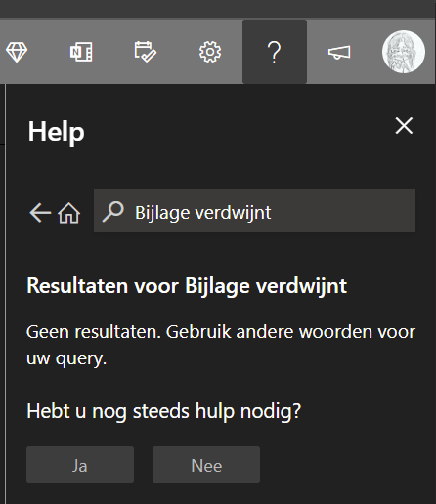Click the Help pane title
This screenshot has width=436, height=504.
(56, 132)
